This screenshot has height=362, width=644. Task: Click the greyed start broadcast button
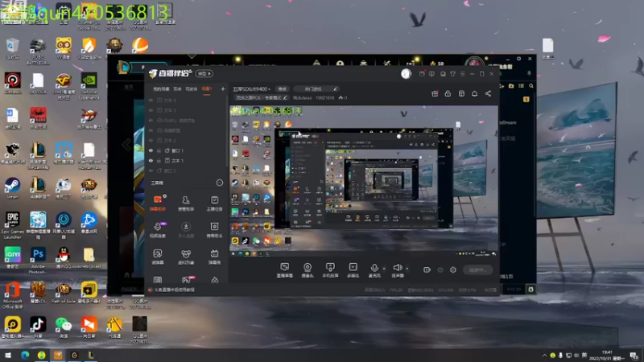477,269
